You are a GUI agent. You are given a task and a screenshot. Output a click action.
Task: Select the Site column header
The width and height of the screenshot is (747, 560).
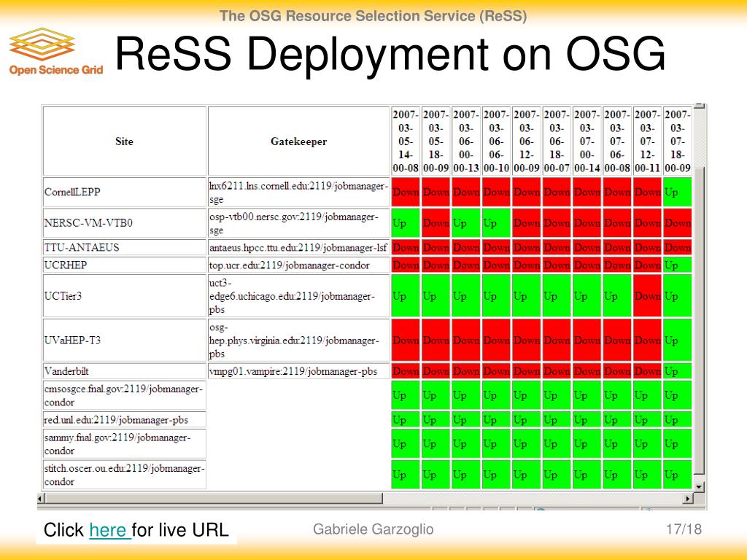[x=124, y=141]
